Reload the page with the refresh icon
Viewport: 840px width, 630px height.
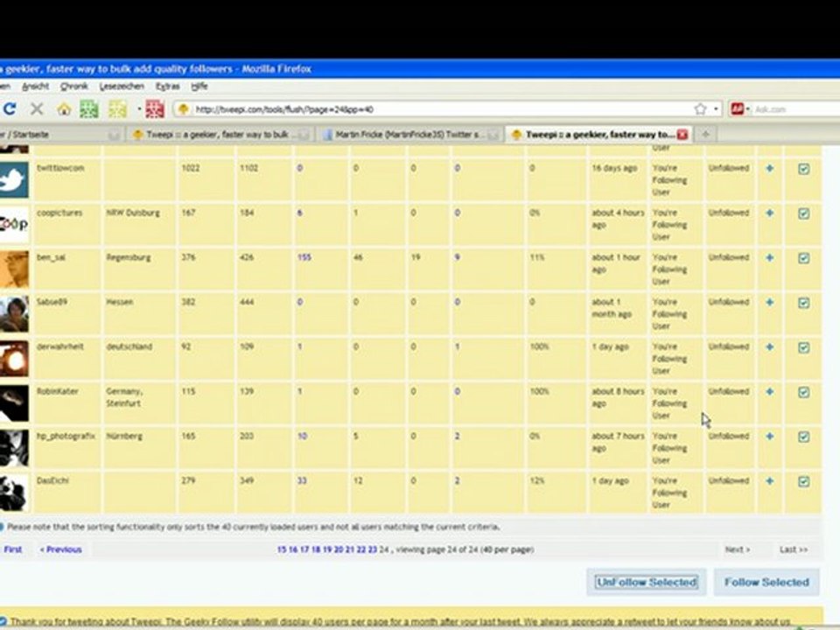click(10, 109)
